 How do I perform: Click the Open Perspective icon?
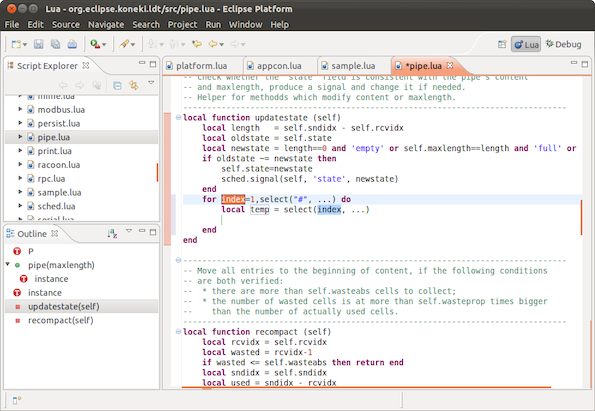point(502,44)
